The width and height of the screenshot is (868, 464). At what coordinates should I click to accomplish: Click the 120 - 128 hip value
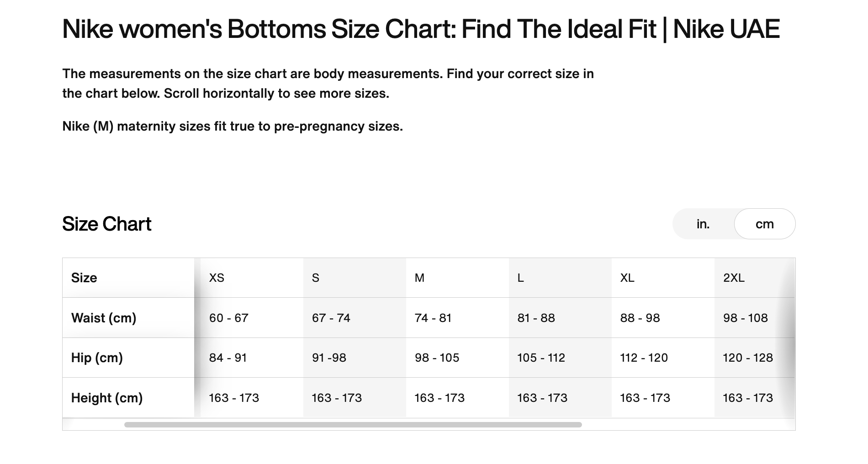pos(747,358)
